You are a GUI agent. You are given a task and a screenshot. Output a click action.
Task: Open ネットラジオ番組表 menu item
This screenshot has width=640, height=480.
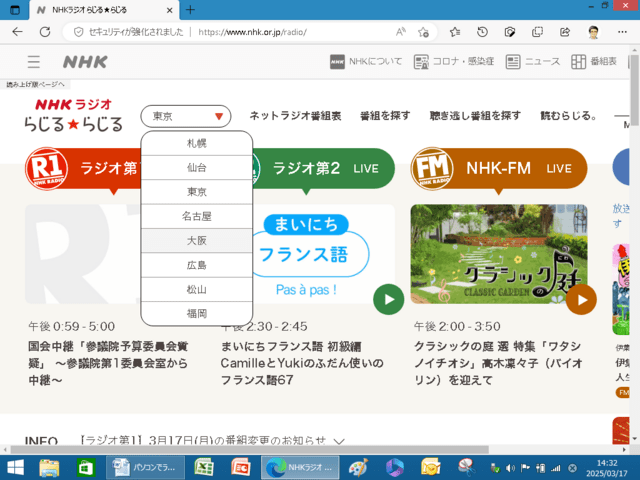pyautogui.click(x=295, y=116)
